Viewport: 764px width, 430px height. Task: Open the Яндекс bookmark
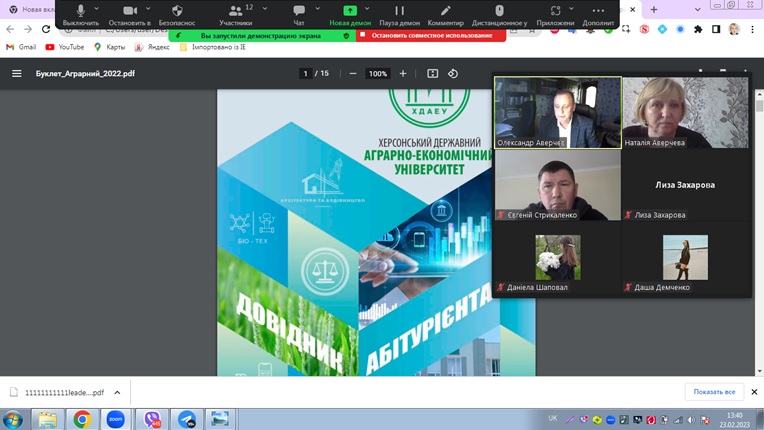(x=152, y=47)
